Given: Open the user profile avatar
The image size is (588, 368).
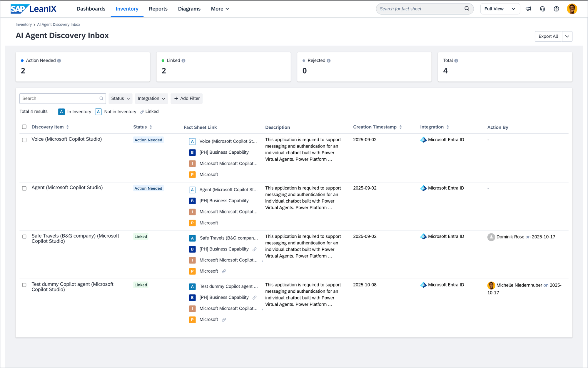Looking at the screenshot, I should pyautogui.click(x=572, y=9).
